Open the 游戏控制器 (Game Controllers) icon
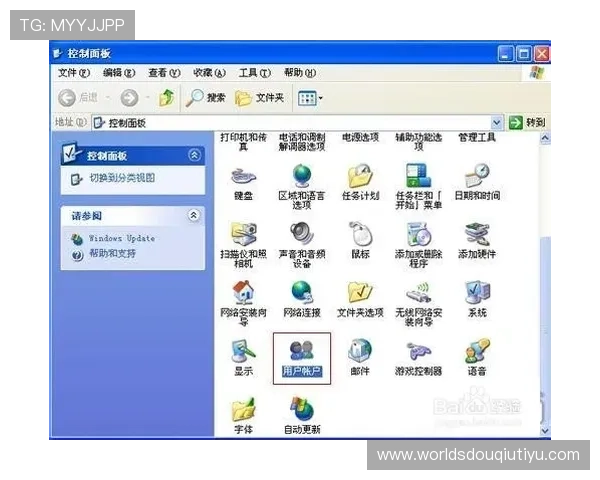600x480 pixels. point(418,351)
